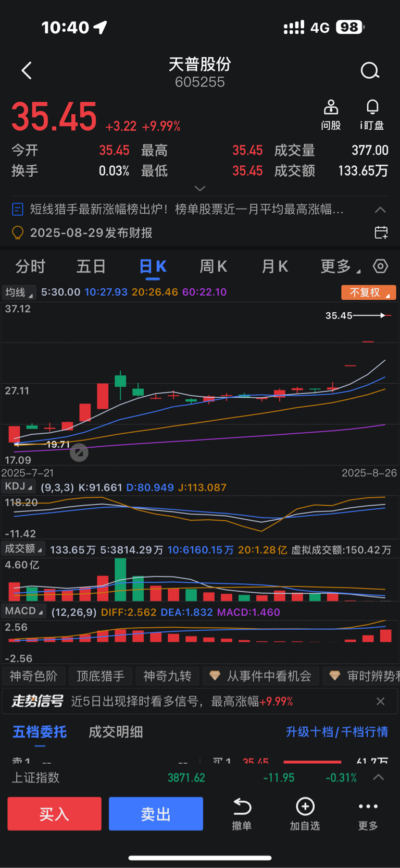The height and width of the screenshot is (868, 400).
Task: Switch to the 周K tab
Action: tap(214, 266)
